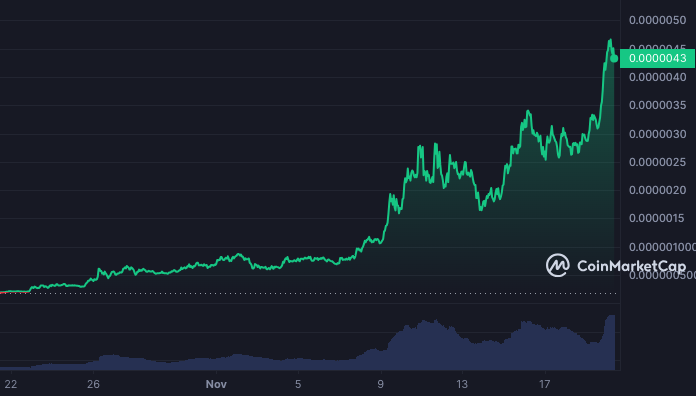Viewport: 696px width, 396px height.
Task: Click the 0.0000040 price axis label
Action: pos(657,77)
